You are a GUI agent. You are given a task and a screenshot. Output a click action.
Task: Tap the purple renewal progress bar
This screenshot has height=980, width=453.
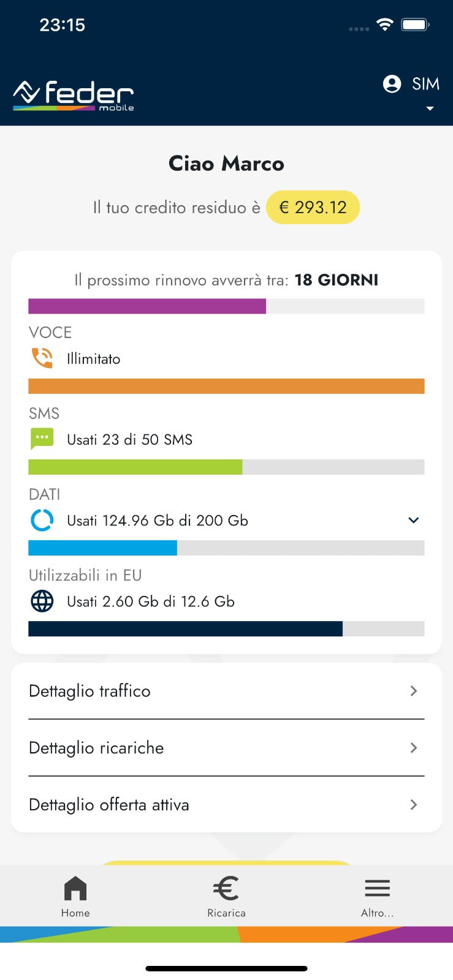pyautogui.click(x=147, y=306)
